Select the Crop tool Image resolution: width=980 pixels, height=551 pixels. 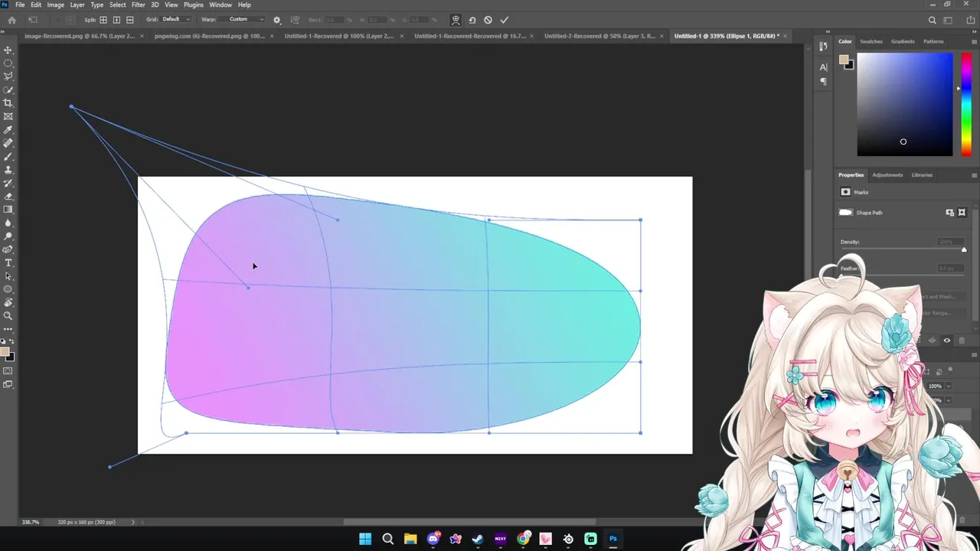8,103
